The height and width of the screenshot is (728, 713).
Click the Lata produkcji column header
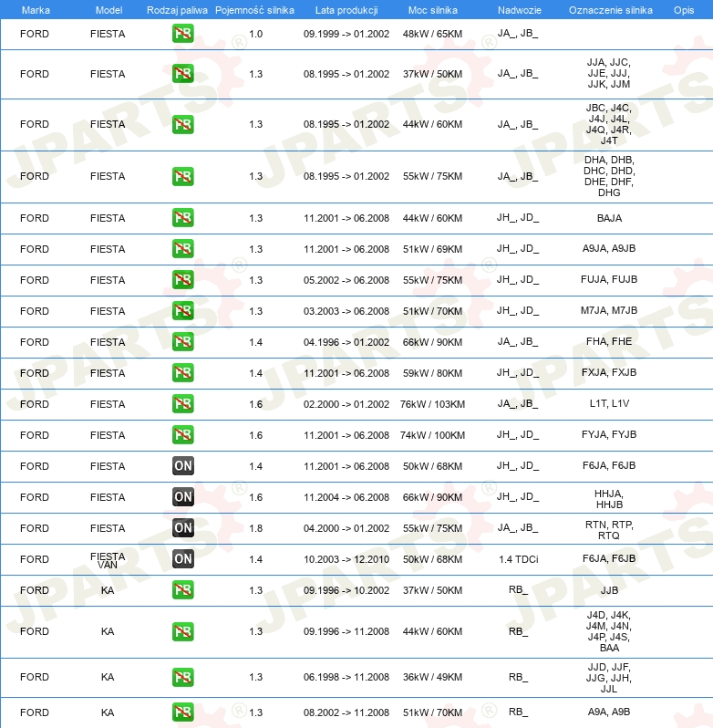pyautogui.click(x=346, y=10)
